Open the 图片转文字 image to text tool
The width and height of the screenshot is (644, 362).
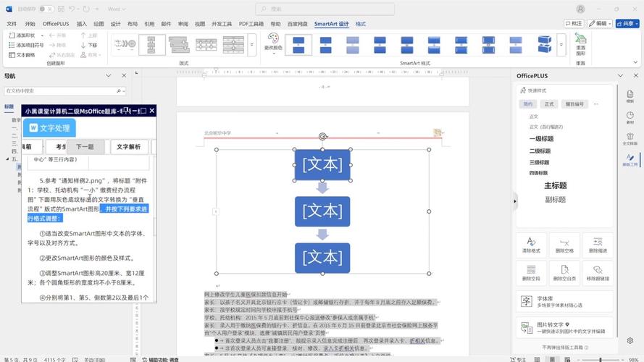[x=565, y=327]
